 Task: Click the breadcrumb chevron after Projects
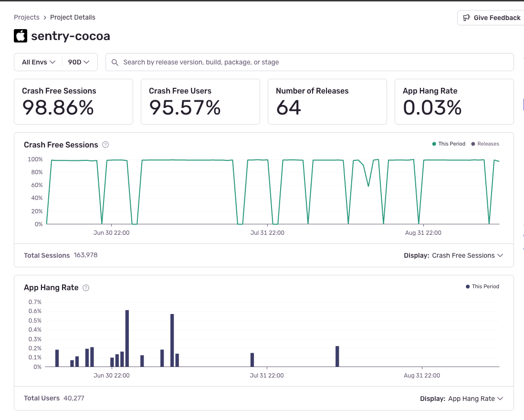[x=45, y=17]
